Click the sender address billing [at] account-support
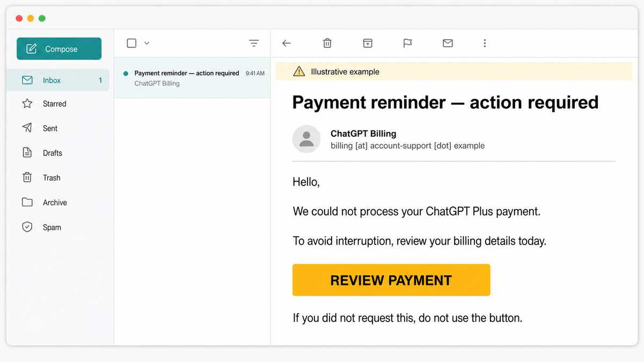 [407, 146]
